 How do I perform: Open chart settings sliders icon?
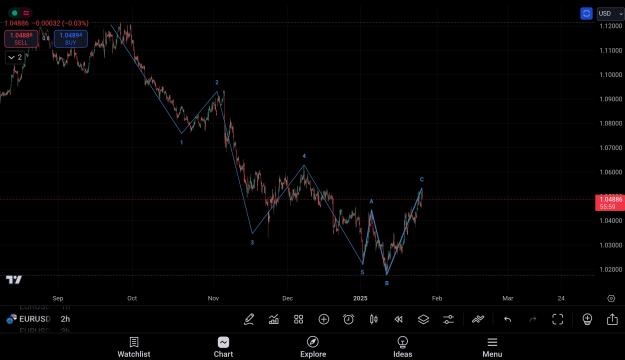point(448,319)
